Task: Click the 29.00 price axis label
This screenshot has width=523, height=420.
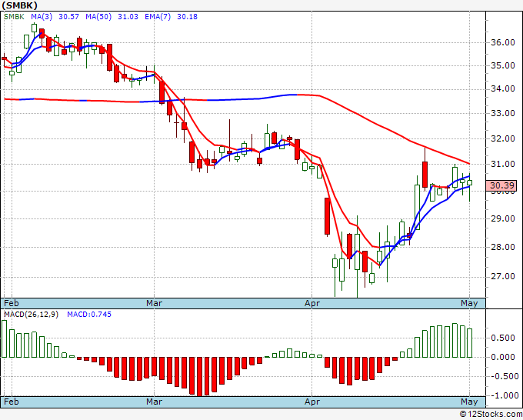Action: [x=503, y=218]
